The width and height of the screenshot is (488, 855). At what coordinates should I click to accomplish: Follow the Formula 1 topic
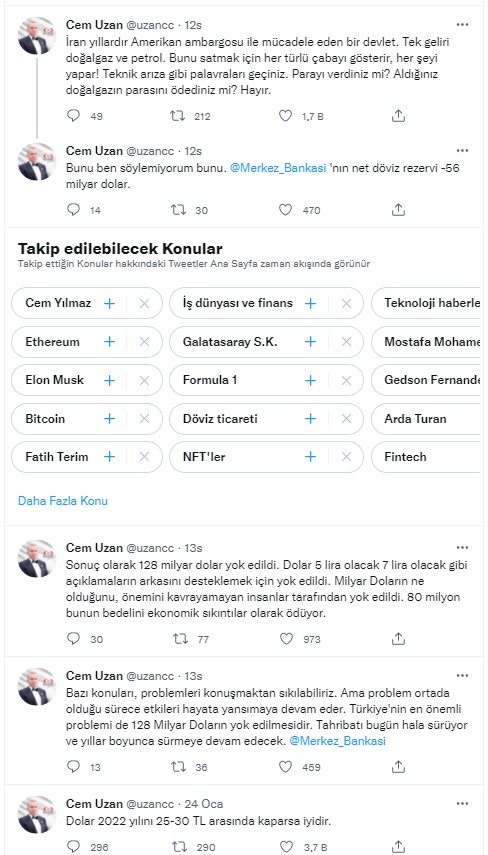310,380
